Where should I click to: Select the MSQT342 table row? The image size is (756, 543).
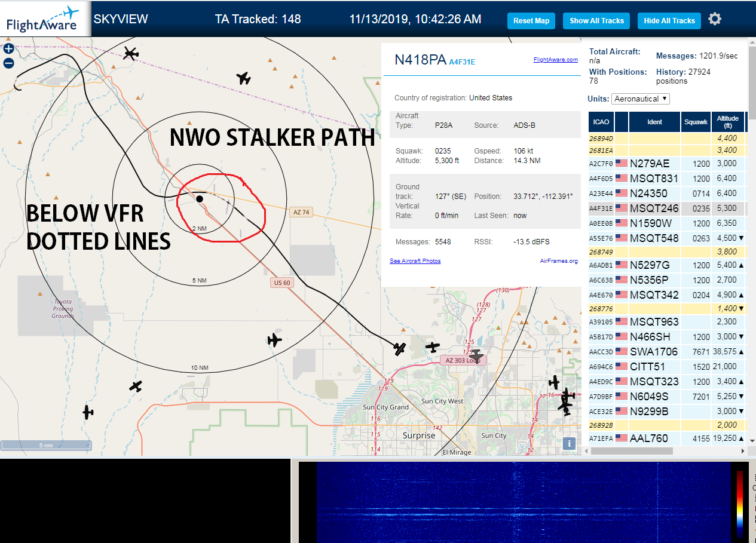pyautogui.click(x=666, y=294)
